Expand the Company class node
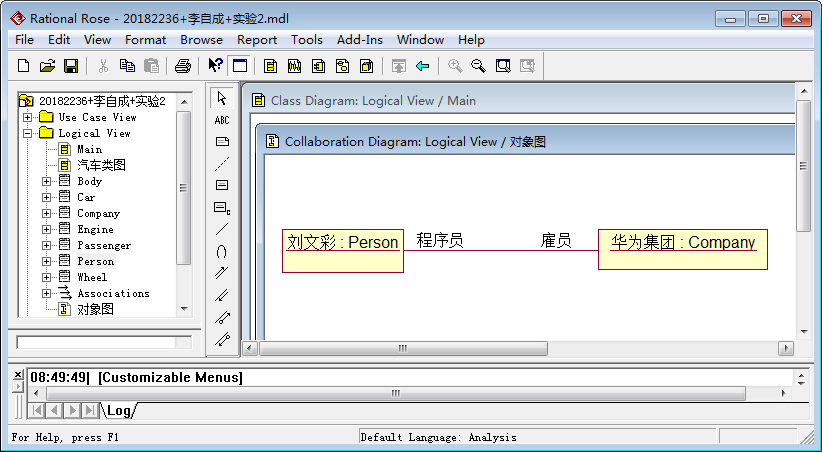The width and height of the screenshot is (822, 452). click(x=47, y=213)
